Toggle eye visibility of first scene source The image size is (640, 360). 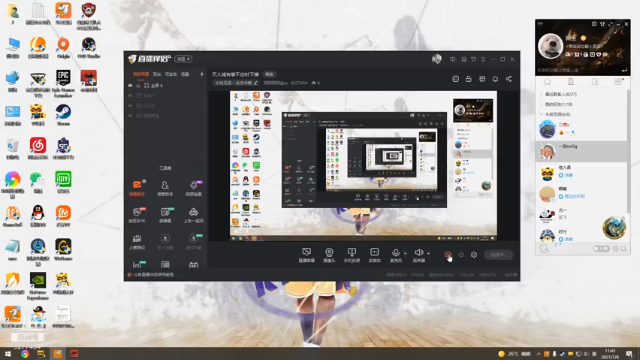[x=130, y=86]
